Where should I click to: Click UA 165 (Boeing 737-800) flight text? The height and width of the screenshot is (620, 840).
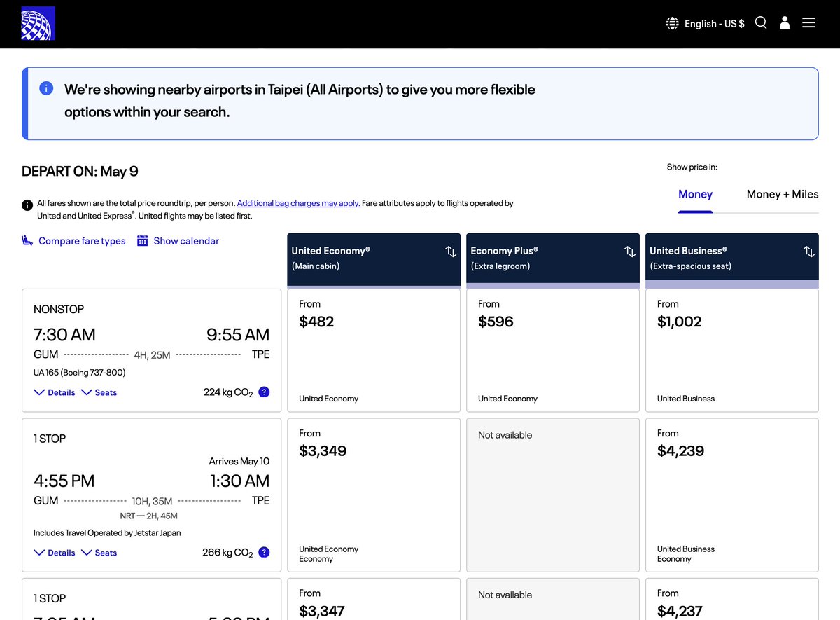[x=80, y=372]
